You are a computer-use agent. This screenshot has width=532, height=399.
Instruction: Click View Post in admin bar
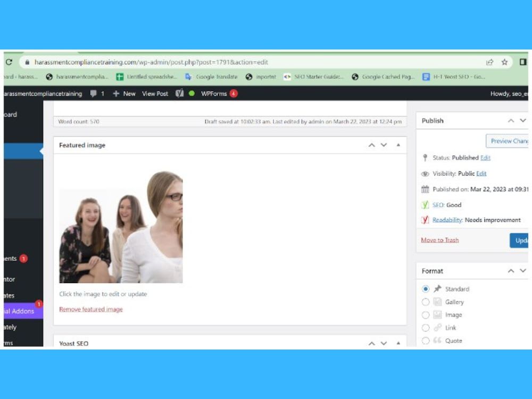point(155,94)
